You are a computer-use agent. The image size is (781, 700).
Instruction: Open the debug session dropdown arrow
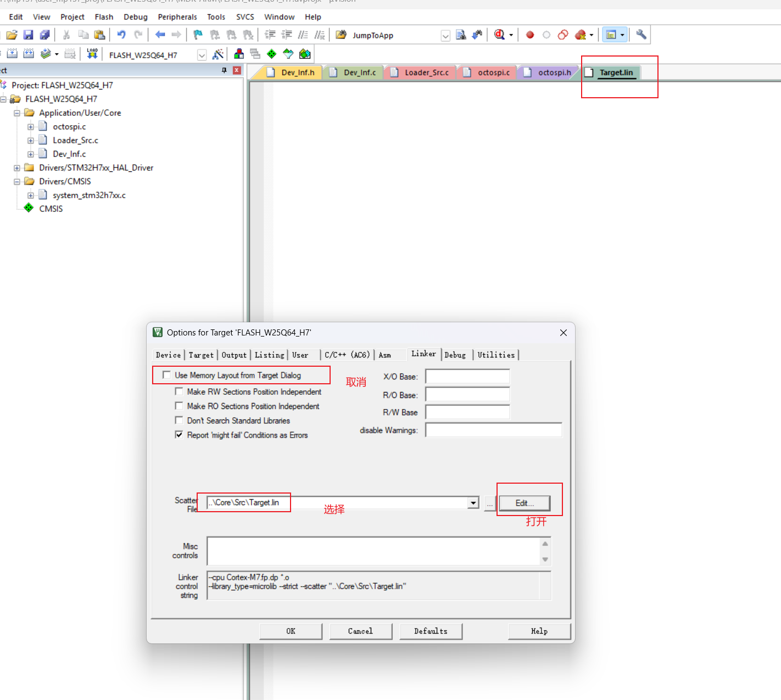[x=511, y=35]
